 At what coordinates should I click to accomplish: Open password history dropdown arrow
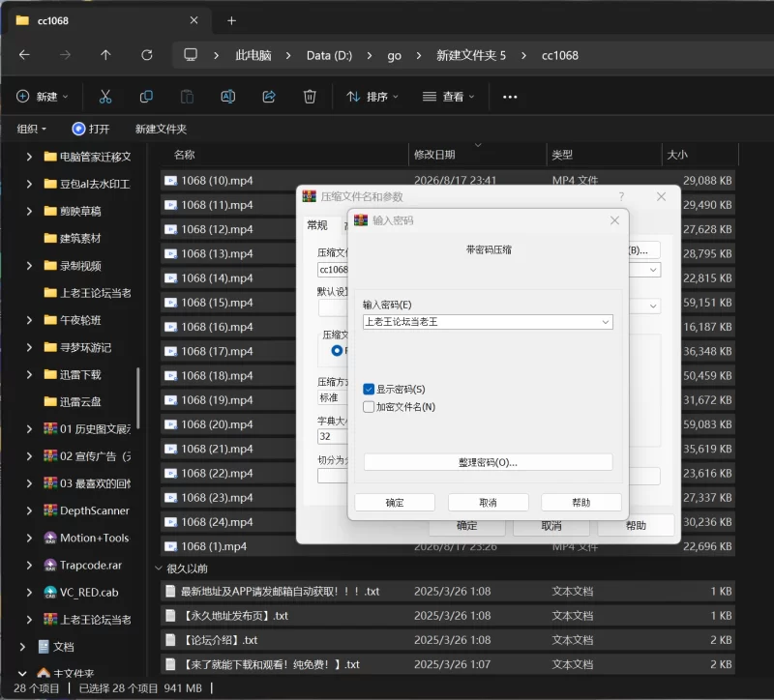pyautogui.click(x=606, y=322)
